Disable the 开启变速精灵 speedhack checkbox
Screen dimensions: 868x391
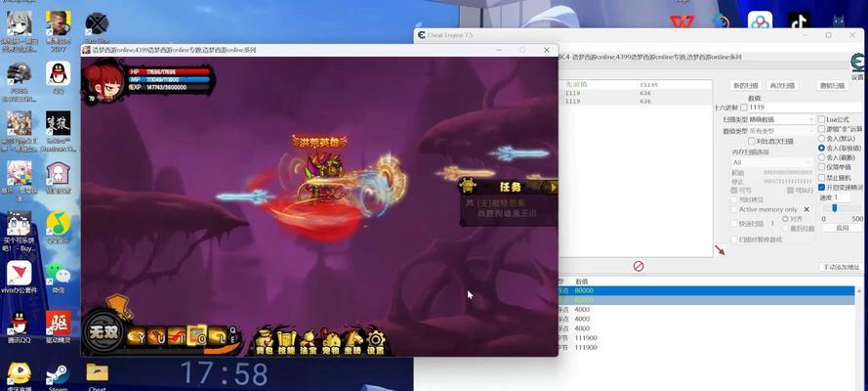[x=821, y=188]
